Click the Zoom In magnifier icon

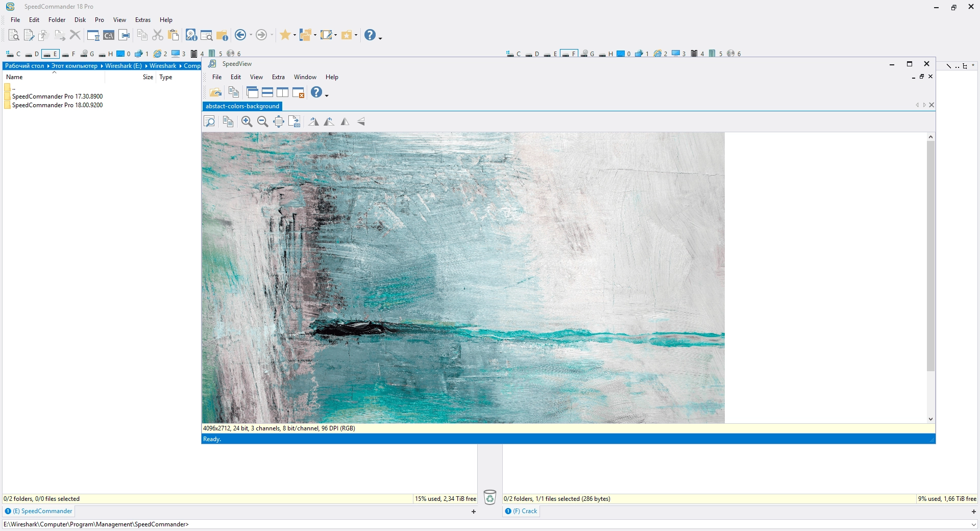(247, 122)
